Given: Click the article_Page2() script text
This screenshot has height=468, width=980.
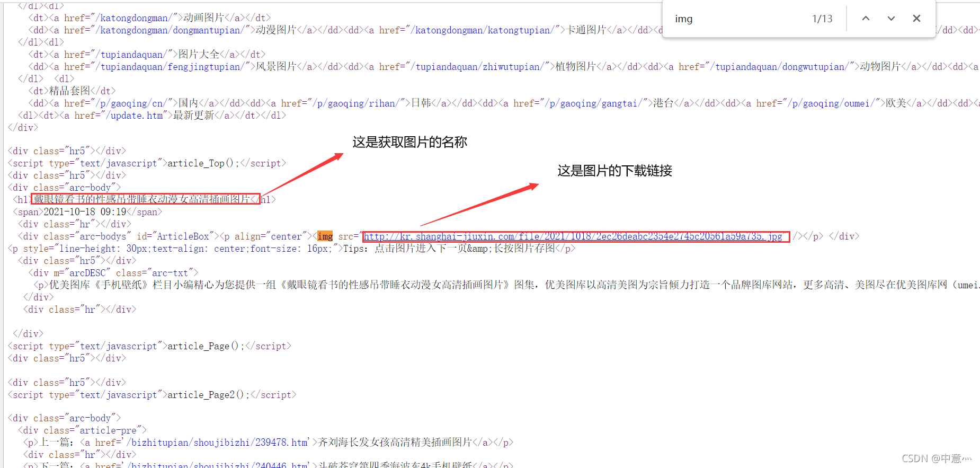Looking at the screenshot, I should (209, 395).
